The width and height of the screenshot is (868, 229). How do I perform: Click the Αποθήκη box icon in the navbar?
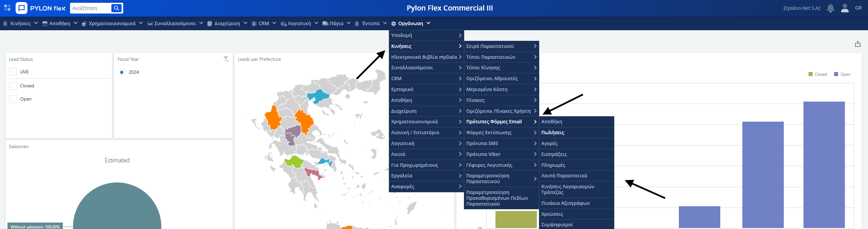pyautogui.click(x=44, y=23)
